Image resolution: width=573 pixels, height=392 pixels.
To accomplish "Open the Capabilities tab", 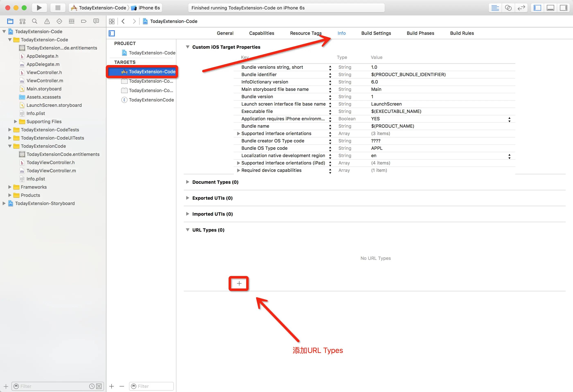I will (261, 33).
